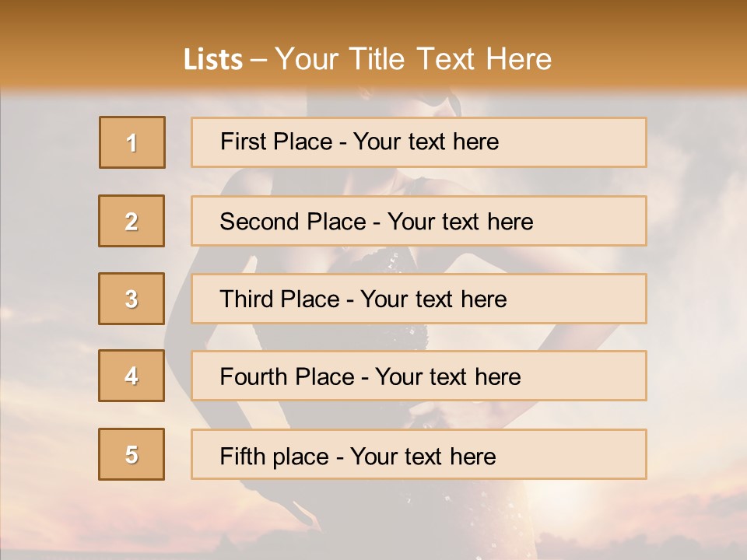747x560 pixels.
Task: Click the word 'Fourth' in the list
Action: coord(253,376)
